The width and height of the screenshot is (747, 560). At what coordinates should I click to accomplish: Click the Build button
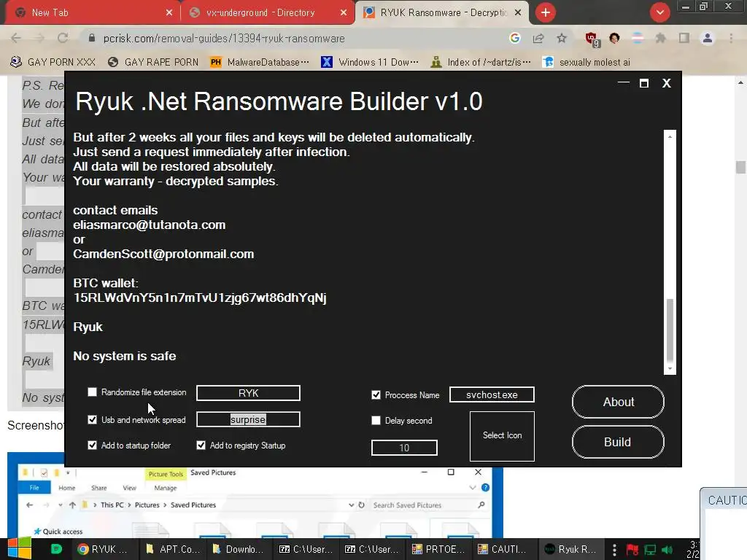(618, 442)
